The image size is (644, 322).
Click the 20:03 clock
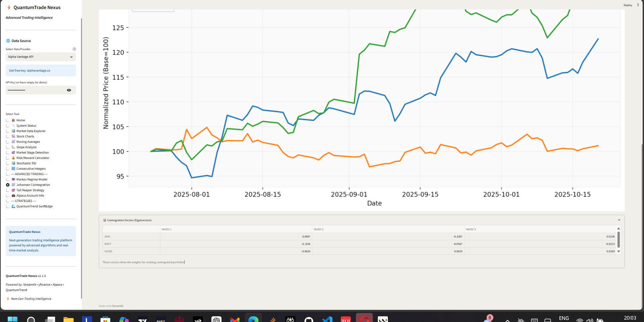[630, 318]
